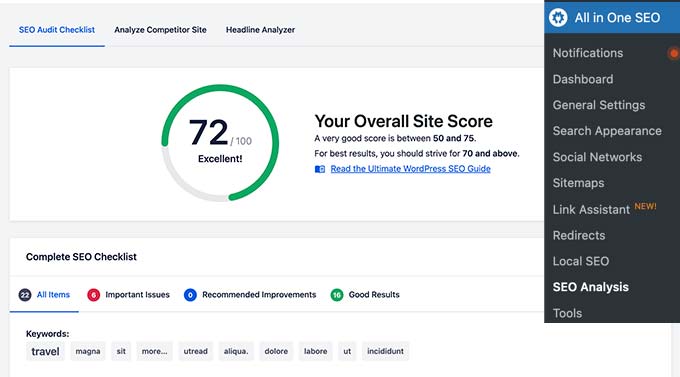Click the dark All Items count badge
Screen dimensions: 680x377
tap(25, 295)
